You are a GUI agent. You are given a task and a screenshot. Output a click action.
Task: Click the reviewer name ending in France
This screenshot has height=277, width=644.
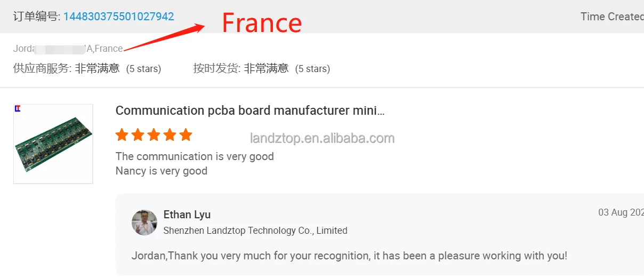(x=68, y=49)
